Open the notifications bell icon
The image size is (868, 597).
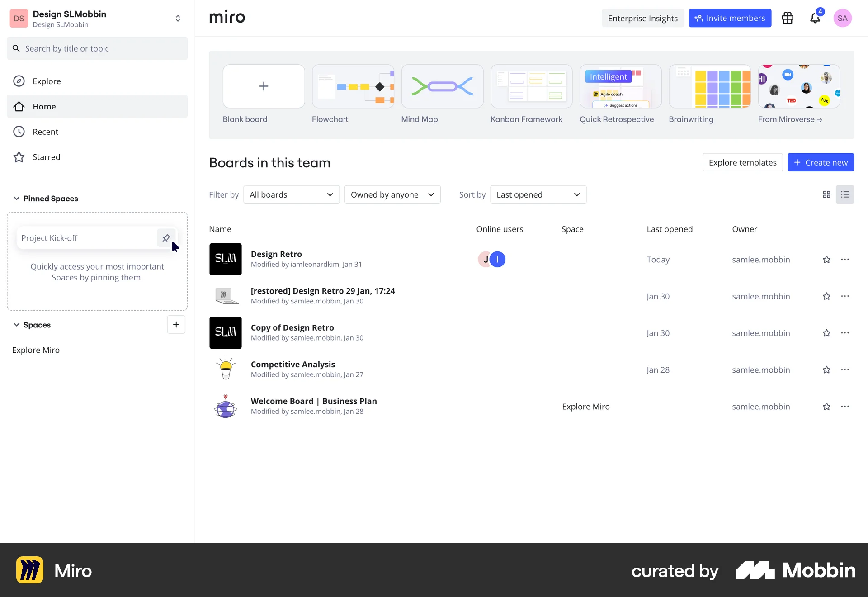(815, 18)
